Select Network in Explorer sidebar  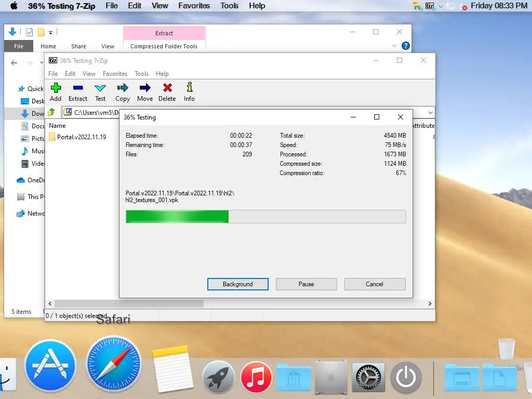coord(31,214)
